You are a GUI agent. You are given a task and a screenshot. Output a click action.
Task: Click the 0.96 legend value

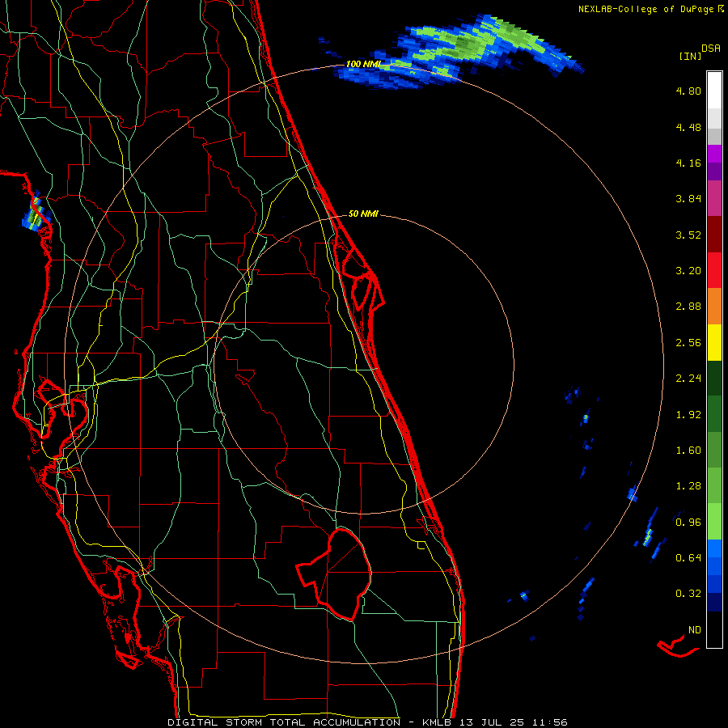[x=688, y=523]
